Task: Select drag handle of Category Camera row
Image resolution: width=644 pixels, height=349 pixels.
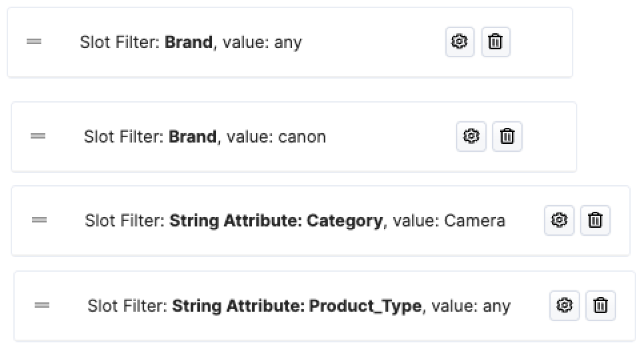Action: coord(39,220)
